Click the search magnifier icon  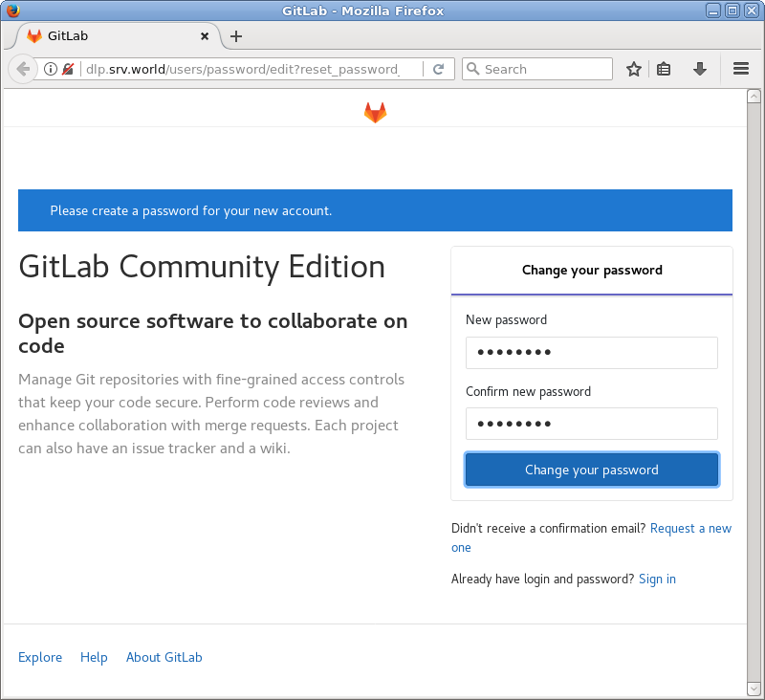click(x=473, y=68)
